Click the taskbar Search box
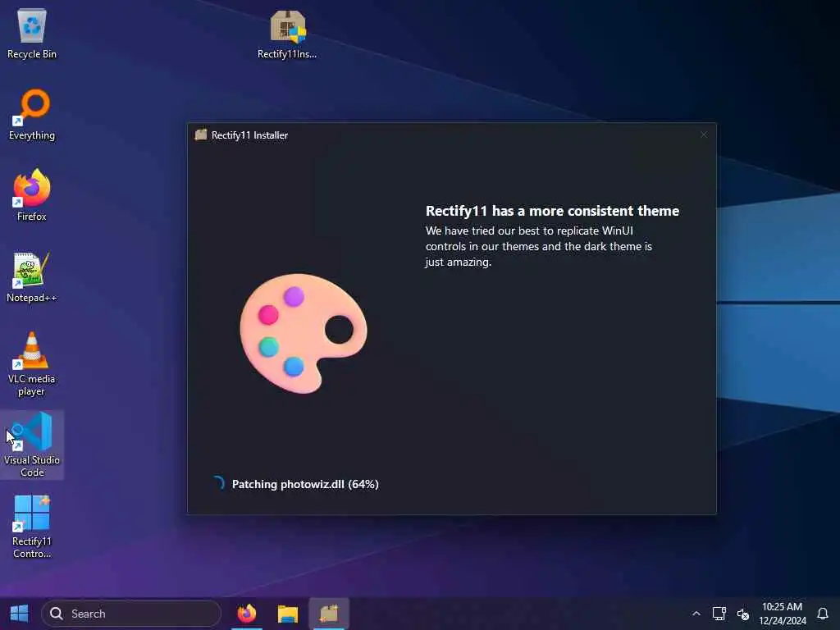Image resolution: width=840 pixels, height=630 pixels. point(131,614)
